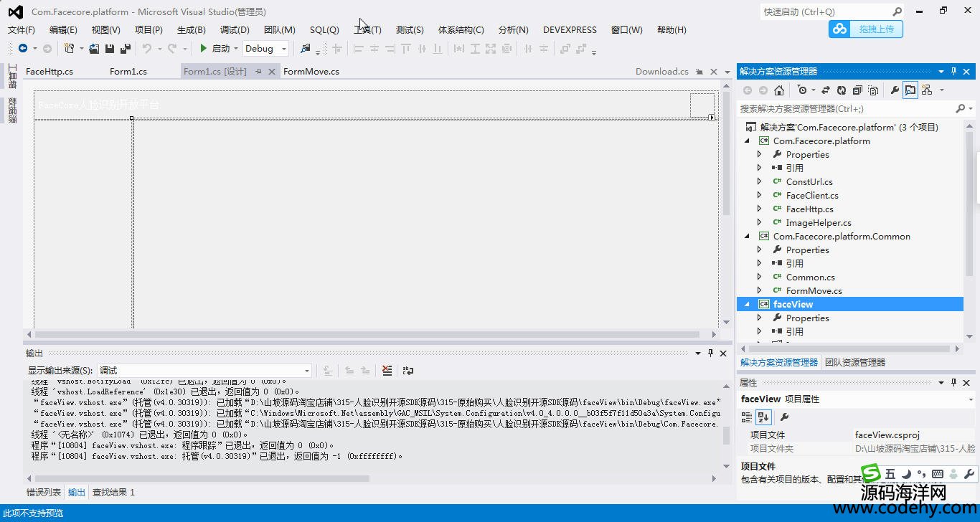The width and height of the screenshot is (980, 522).
Task: Click the Save toolbar icon
Action: pos(110,49)
